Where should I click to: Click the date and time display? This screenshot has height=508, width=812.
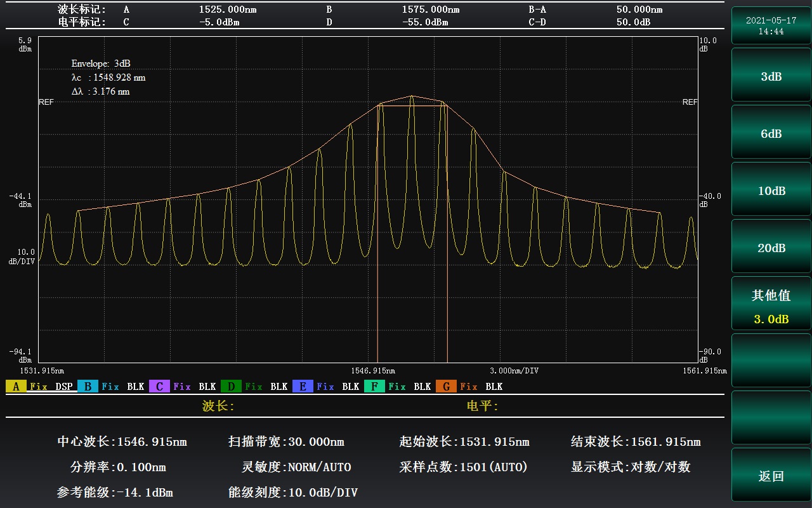point(771,25)
